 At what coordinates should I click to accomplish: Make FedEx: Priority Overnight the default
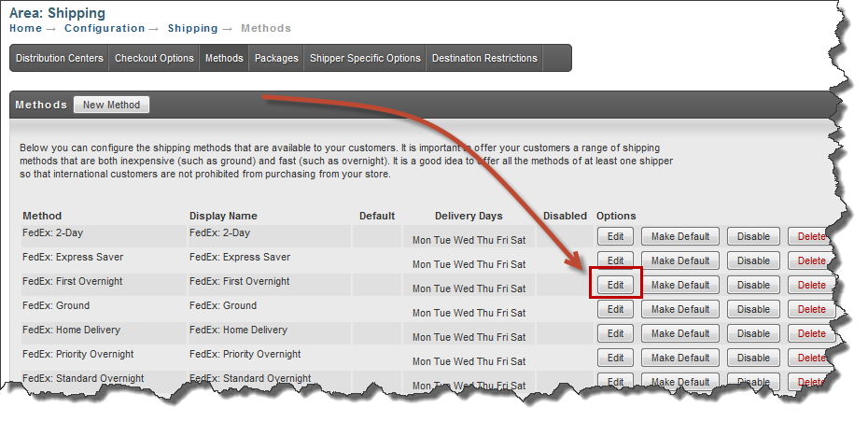click(679, 359)
